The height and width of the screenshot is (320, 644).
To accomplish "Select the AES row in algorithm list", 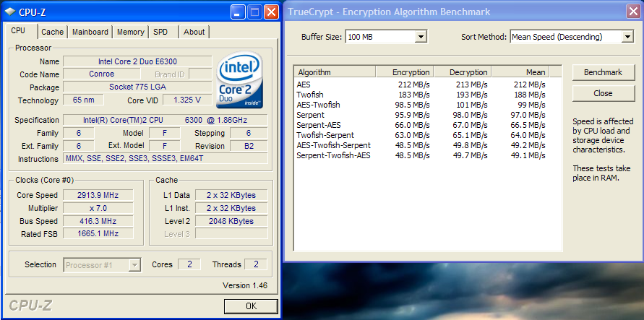I will [x=427, y=85].
